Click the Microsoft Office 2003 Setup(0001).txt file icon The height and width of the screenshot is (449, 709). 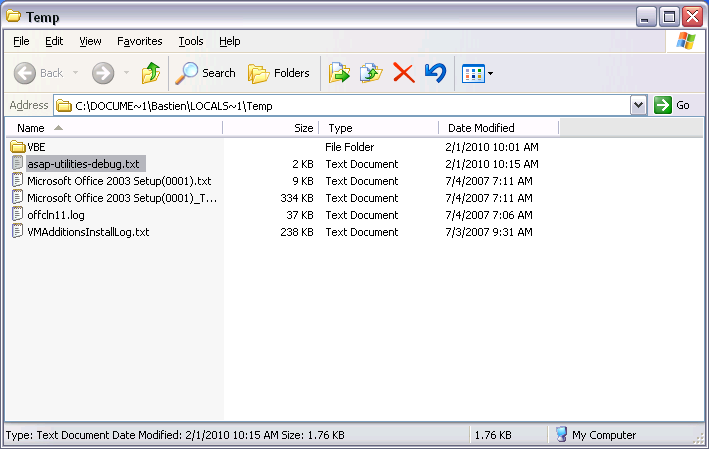[18, 180]
